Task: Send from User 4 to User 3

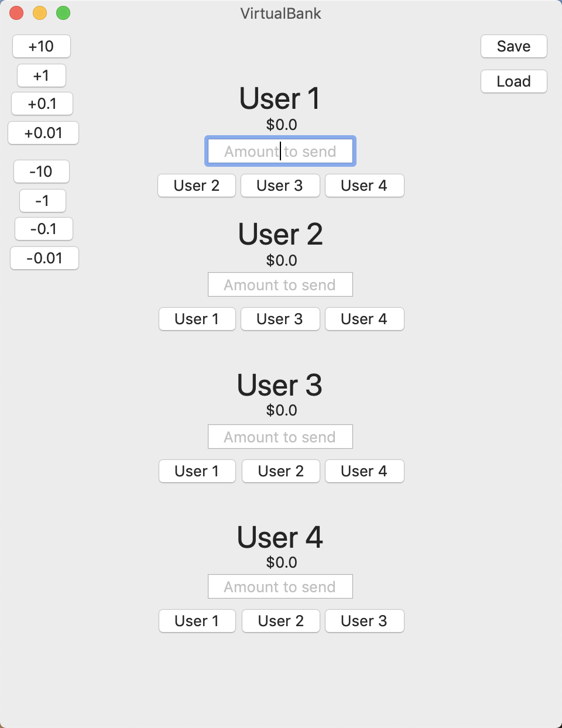Action: pyautogui.click(x=364, y=621)
